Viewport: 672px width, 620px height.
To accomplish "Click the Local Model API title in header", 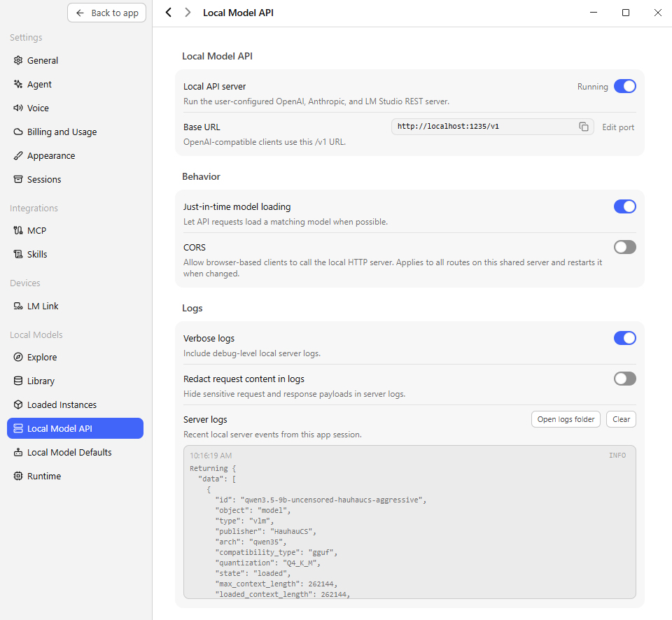I will tap(238, 13).
